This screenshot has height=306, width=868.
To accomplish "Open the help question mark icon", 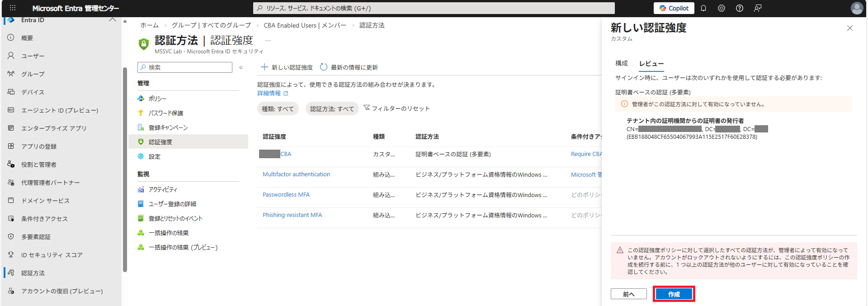I will (740, 8).
